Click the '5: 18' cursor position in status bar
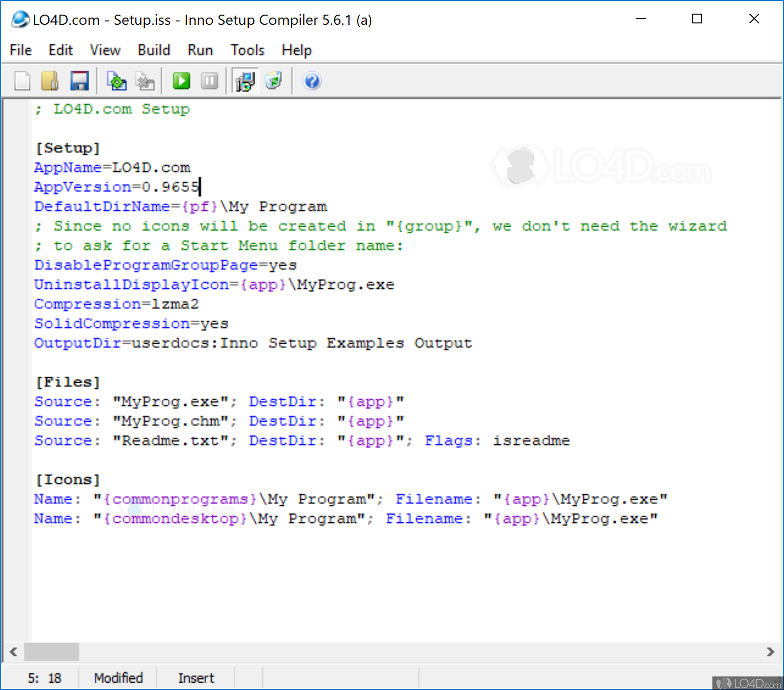This screenshot has width=784, height=690. [x=44, y=678]
